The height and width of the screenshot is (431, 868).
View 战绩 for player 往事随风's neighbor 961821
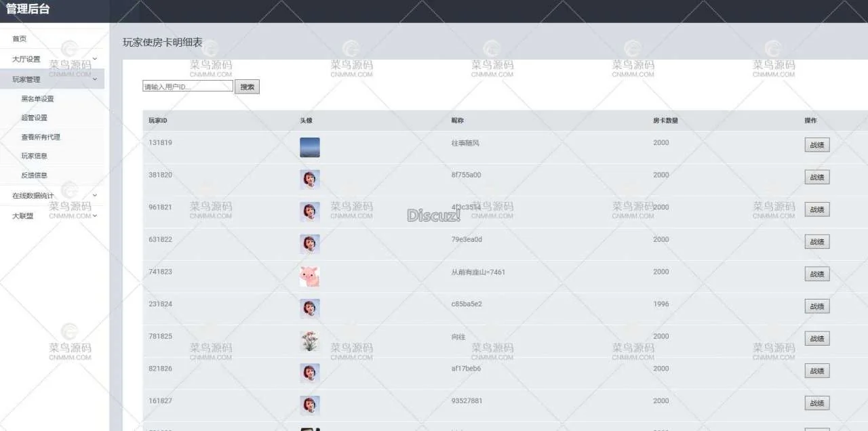[x=817, y=209]
